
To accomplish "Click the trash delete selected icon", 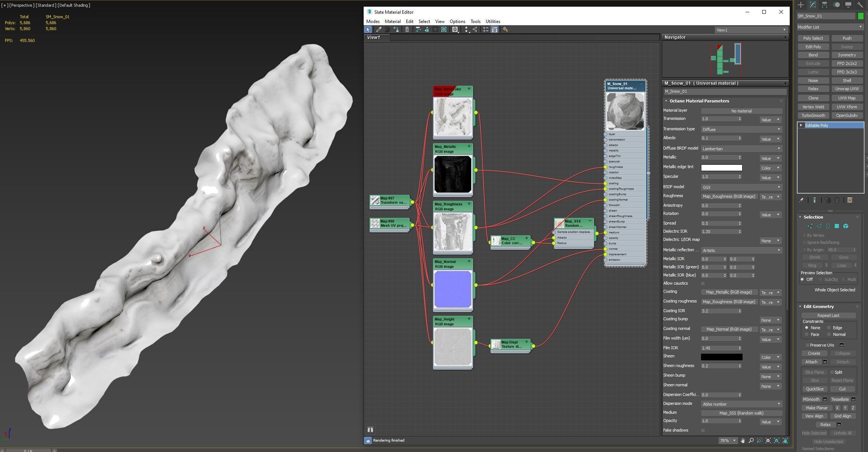I will tap(407, 30).
